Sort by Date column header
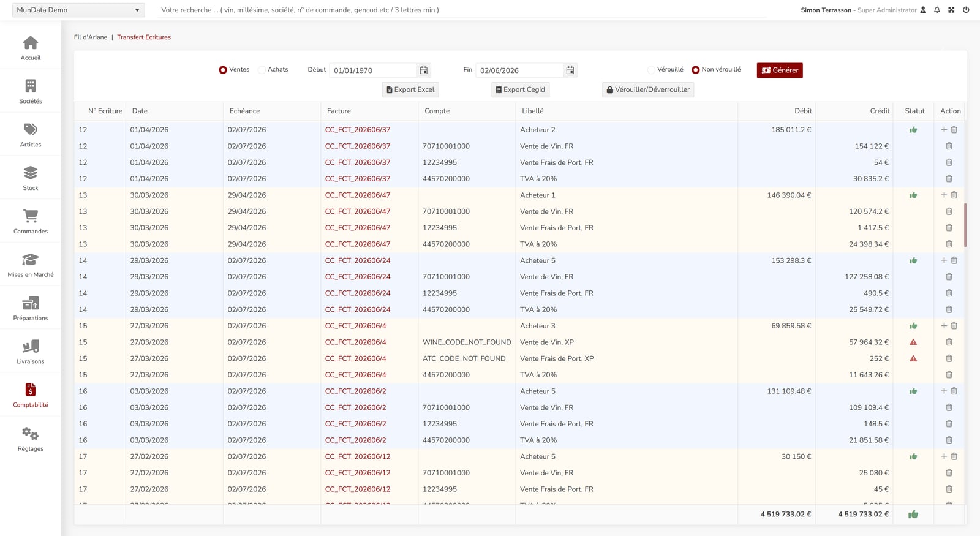 (140, 111)
